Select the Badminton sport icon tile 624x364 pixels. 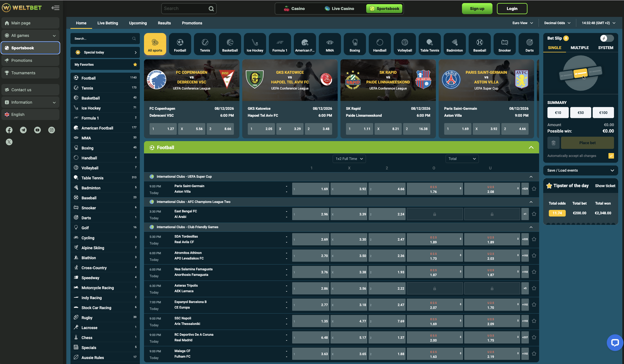[x=454, y=44]
